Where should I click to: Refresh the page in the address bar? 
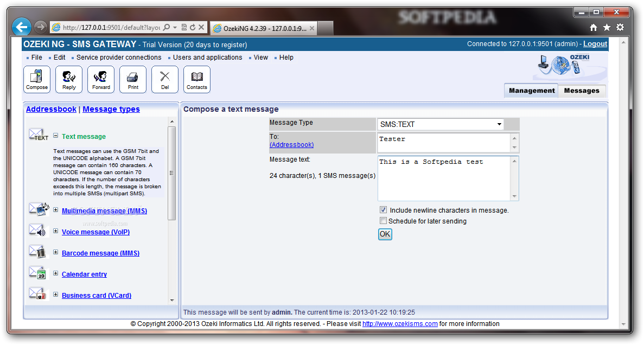coord(192,27)
